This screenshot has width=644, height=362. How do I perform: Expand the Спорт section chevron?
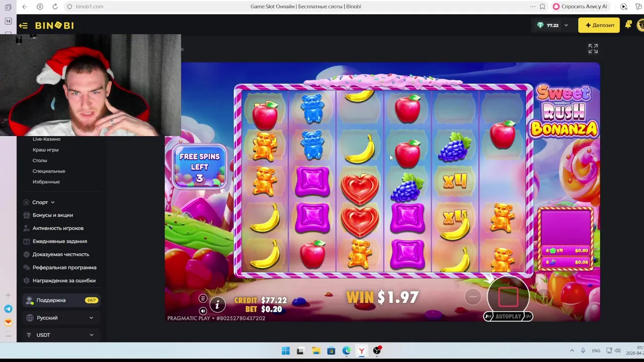pos(52,202)
